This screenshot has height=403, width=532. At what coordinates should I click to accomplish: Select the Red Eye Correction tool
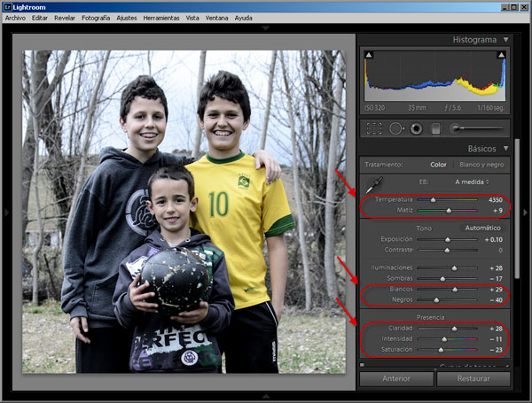pos(416,128)
